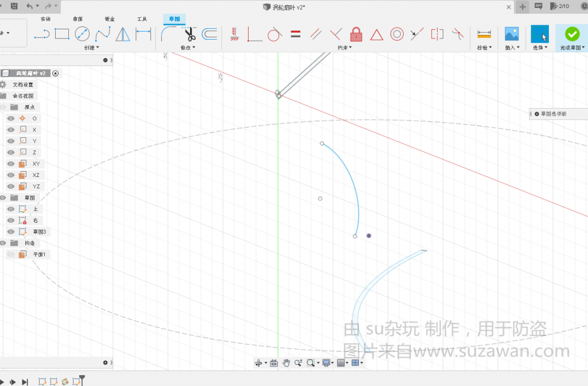Switch to the 钣金 tab

pos(110,19)
